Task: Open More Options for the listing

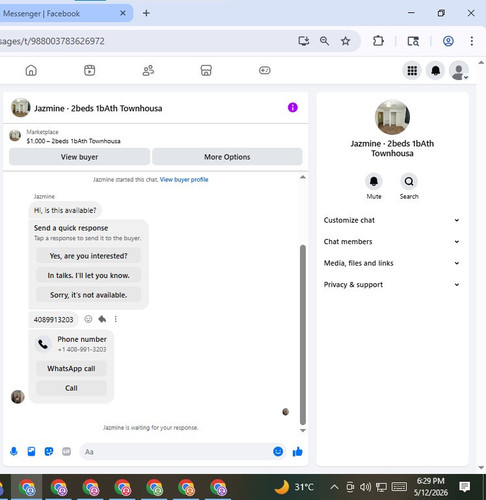Action: click(x=227, y=157)
